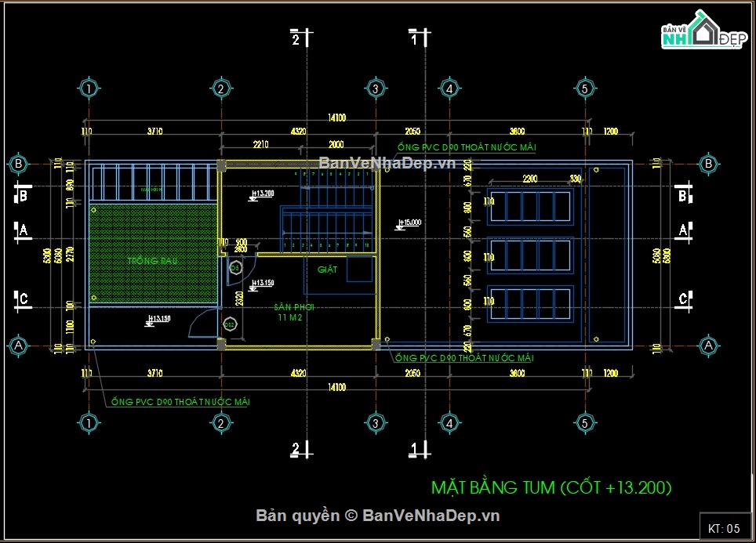Click the +15.000 elevation marker
This screenshot has height=543, width=756.
pyautogui.click(x=408, y=224)
